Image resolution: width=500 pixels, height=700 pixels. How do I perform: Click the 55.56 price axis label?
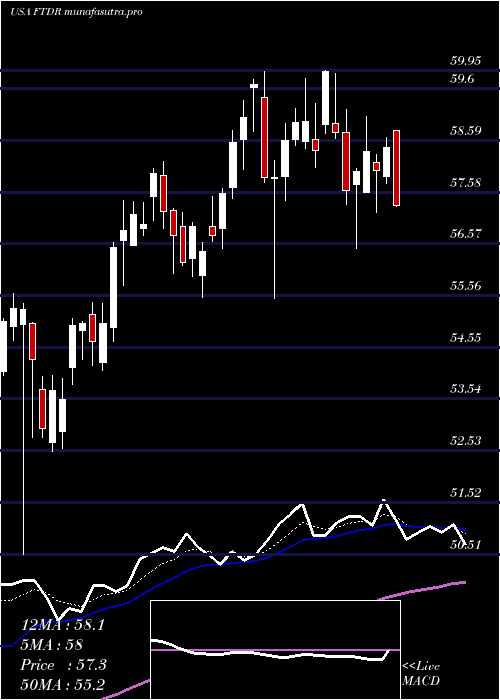click(465, 285)
